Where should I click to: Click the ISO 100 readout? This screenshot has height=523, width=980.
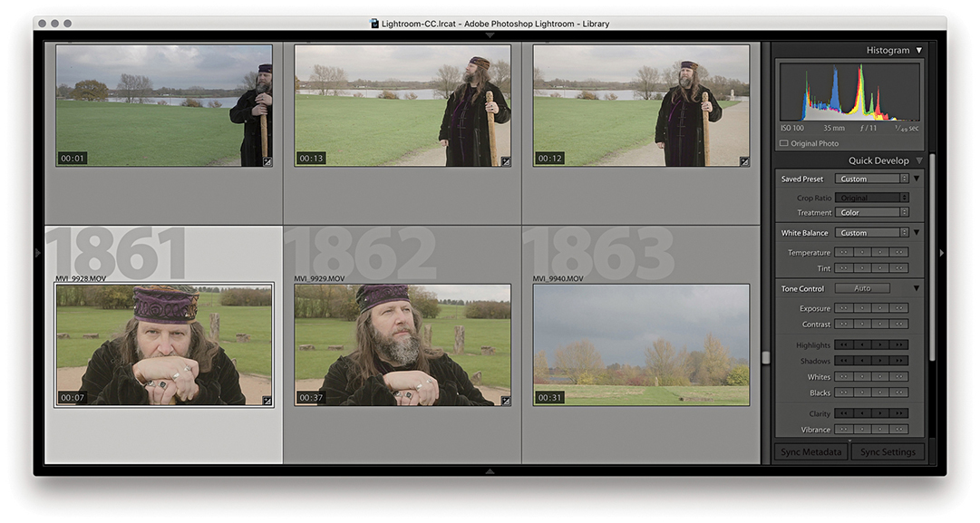(791, 128)
